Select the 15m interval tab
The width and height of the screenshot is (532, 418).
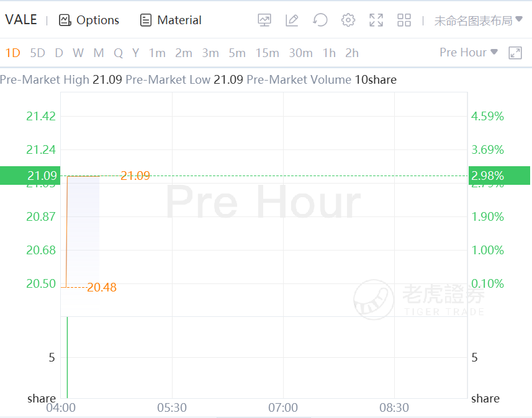(267, 53)
